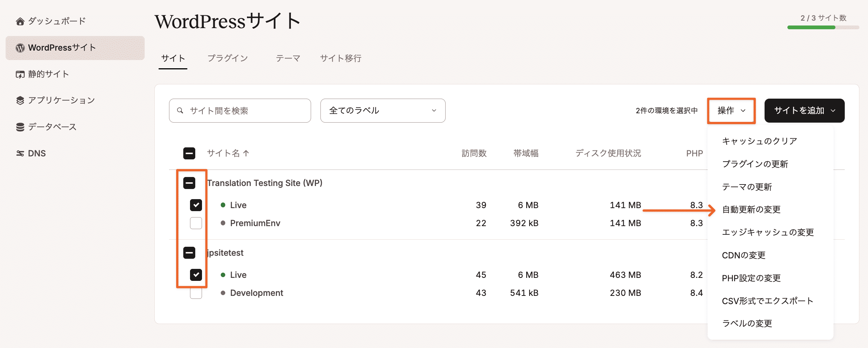Uncheck the Translation Testing Site Live checkbox
The height and width of the screenshot is (348, 868).
196,205
